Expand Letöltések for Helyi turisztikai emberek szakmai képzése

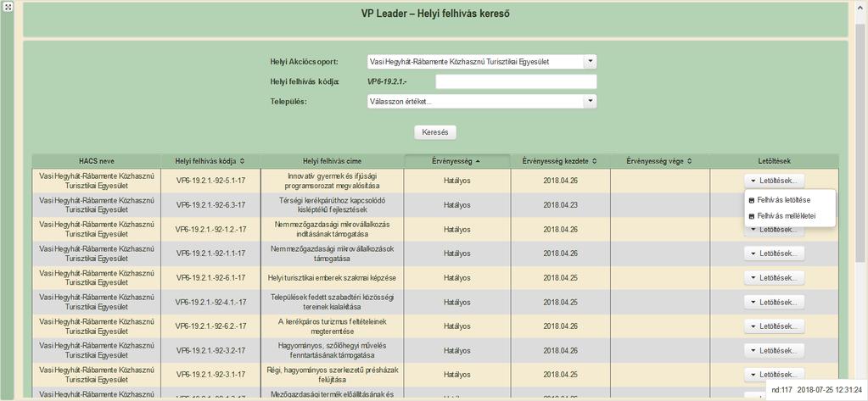773,278
